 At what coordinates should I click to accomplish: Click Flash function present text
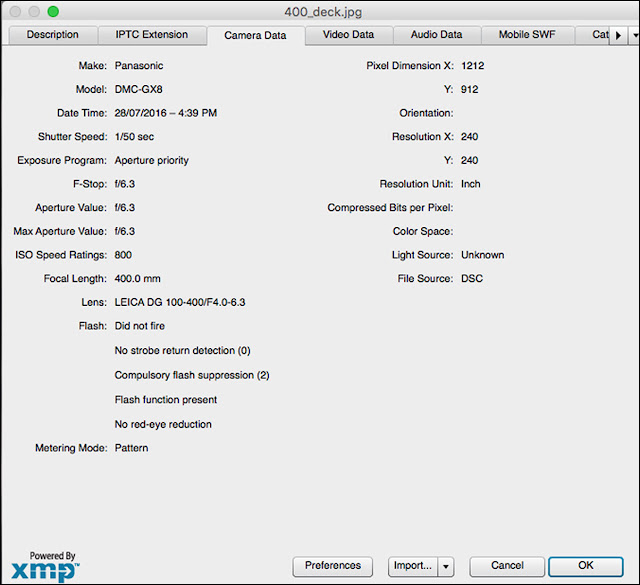click(166, 400)
